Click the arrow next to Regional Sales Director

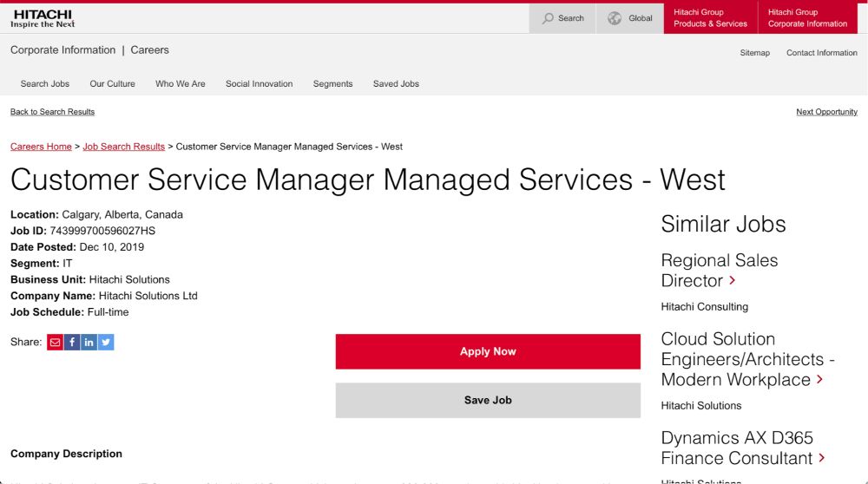tap(733, 280)
